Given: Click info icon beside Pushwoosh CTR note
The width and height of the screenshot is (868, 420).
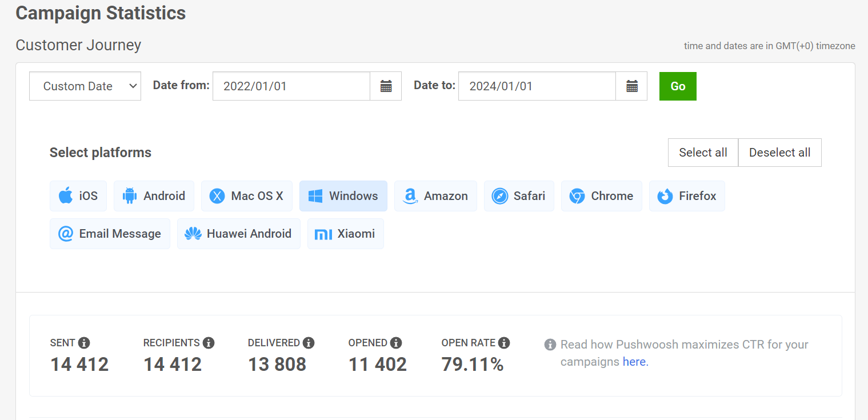Looking at the screenshot, I should (550, 345).
